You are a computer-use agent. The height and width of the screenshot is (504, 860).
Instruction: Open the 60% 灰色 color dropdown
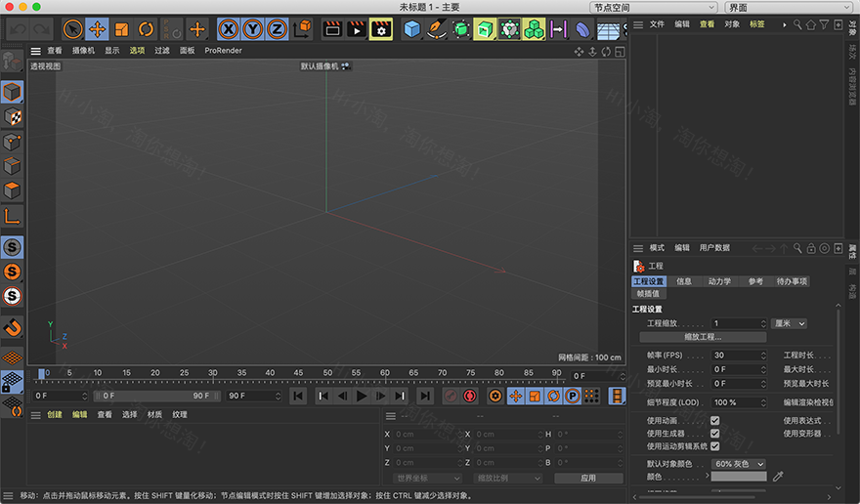tap(738, 464)
